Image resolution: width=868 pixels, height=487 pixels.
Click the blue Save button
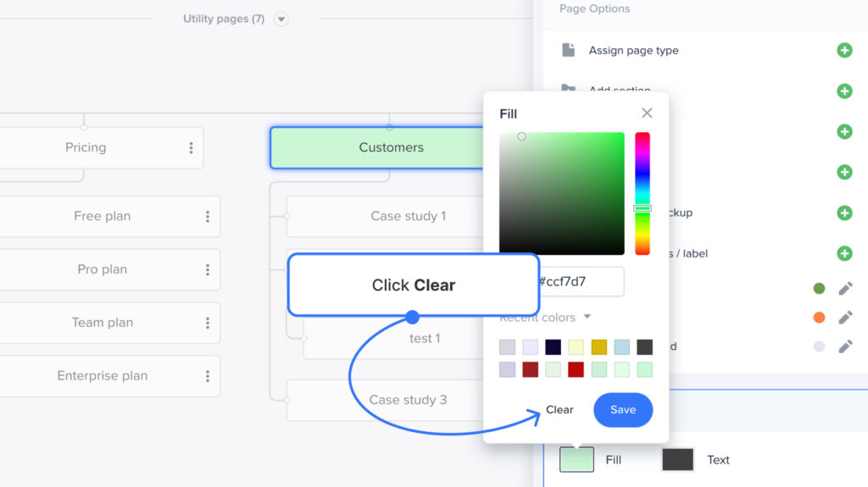pyautogui.click(x=623, y=410)
